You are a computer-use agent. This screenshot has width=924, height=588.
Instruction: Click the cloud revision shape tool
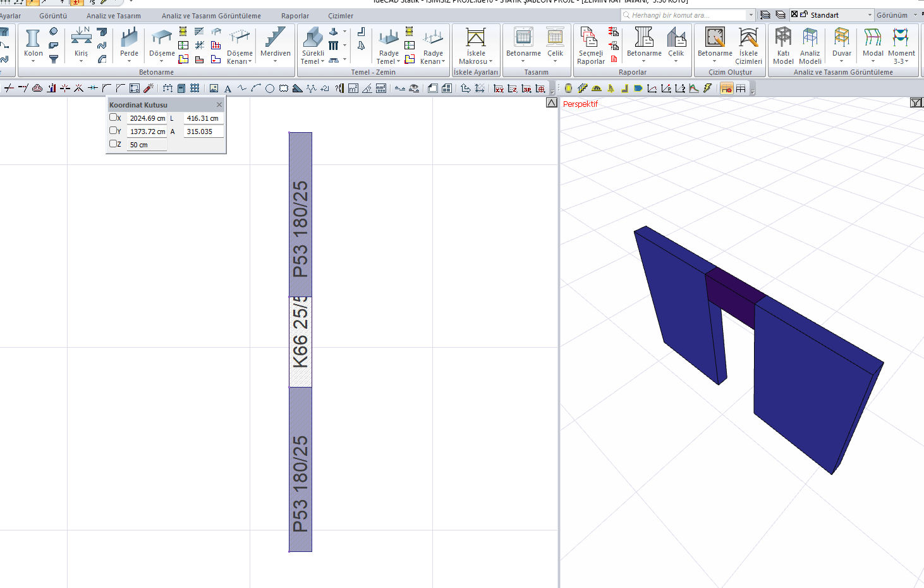coord(284,89)
